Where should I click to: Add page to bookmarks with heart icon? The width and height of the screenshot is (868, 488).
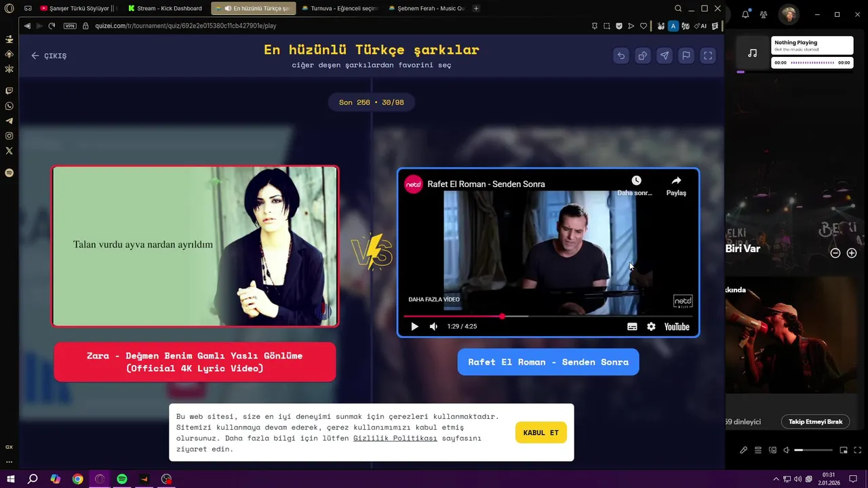[644, 26]
